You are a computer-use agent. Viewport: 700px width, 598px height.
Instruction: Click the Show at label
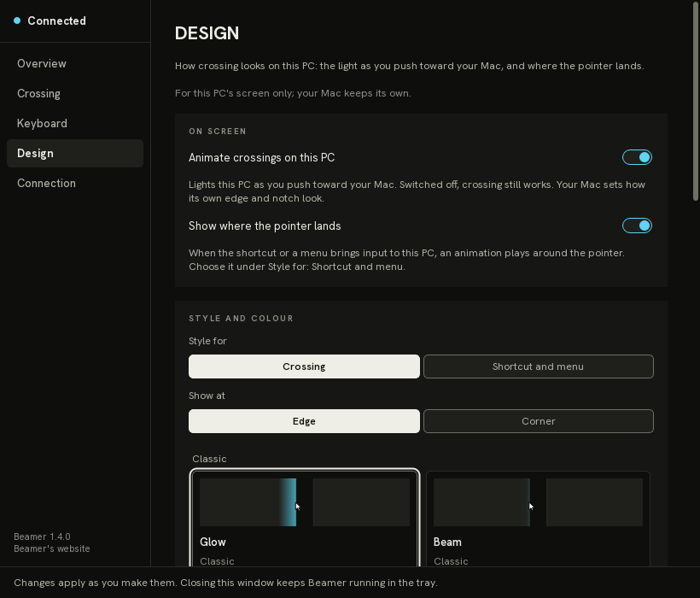tap(207, 396)
